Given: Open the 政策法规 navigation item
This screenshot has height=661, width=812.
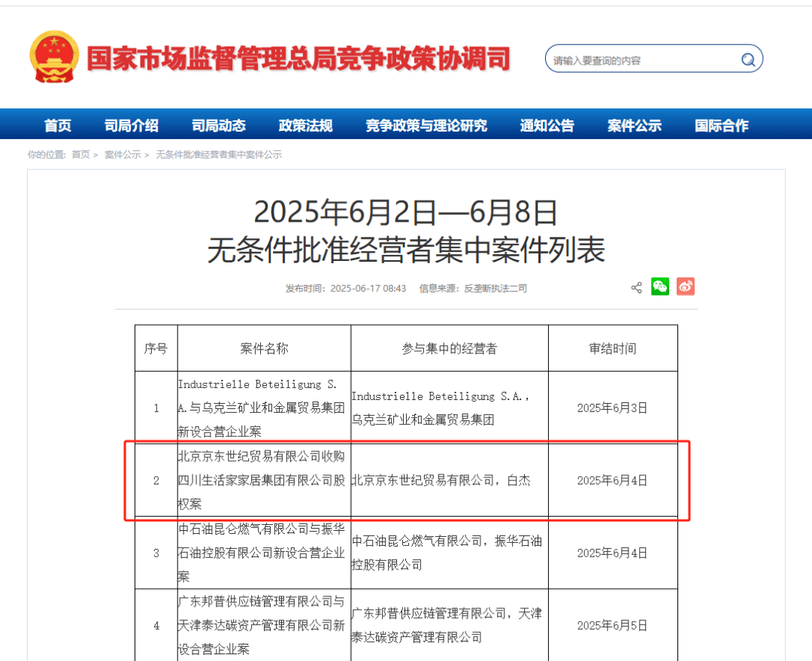Looking at the screenshot, I should [x=305, y=126].
